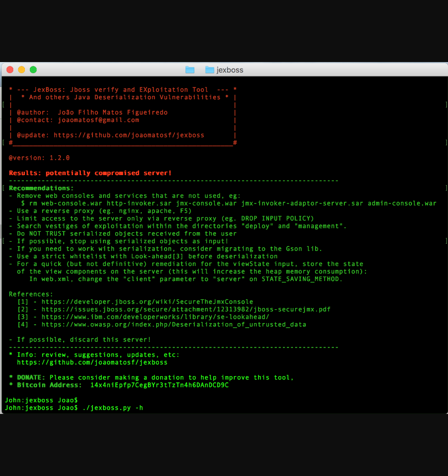Click "If possible, discard this server!" line
The image size is (448, 476).
pyautogui.click(x=80, y=340)
